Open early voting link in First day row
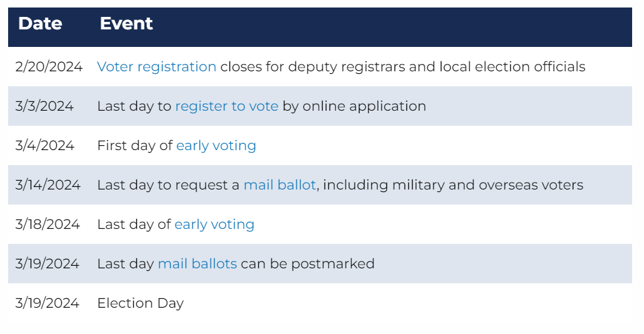 coord(216,146)
